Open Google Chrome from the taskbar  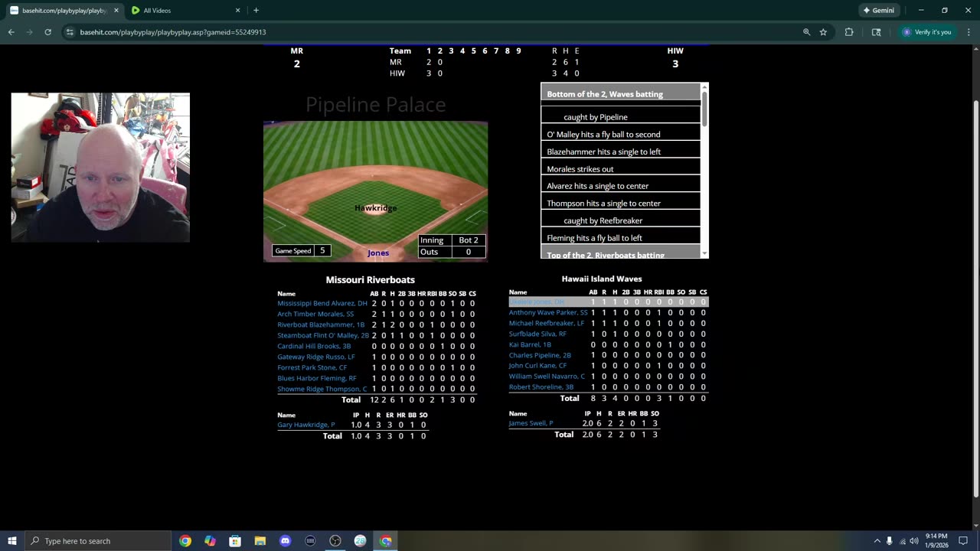click(x=185, y=541)
